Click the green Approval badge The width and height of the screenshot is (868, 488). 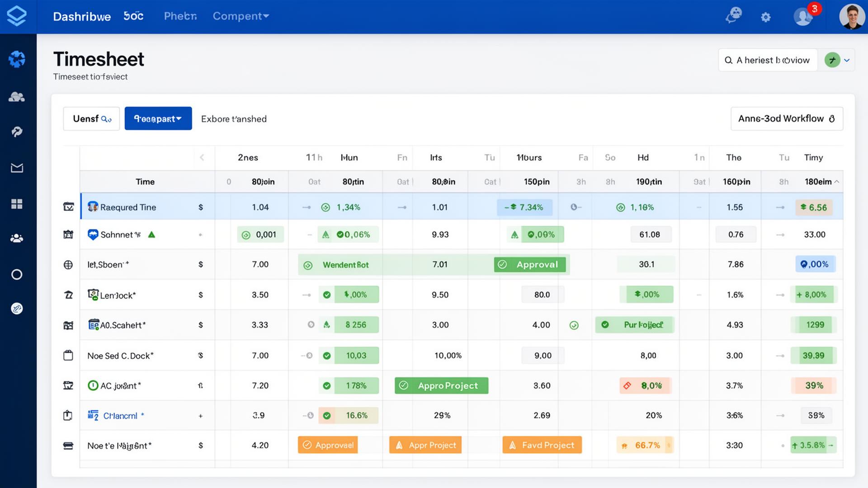(x=530, y=264)
